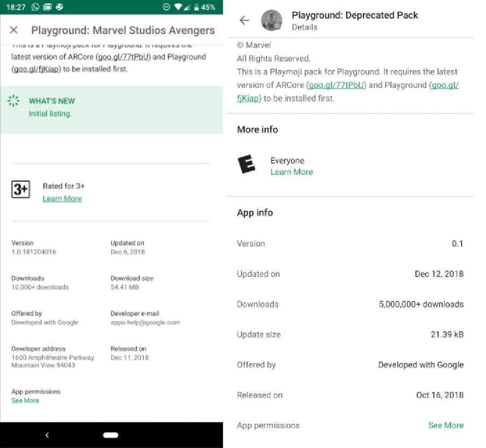Select download size '54.41 MB'
Screen dimensions: 486x448
click(x=124, y=287)
